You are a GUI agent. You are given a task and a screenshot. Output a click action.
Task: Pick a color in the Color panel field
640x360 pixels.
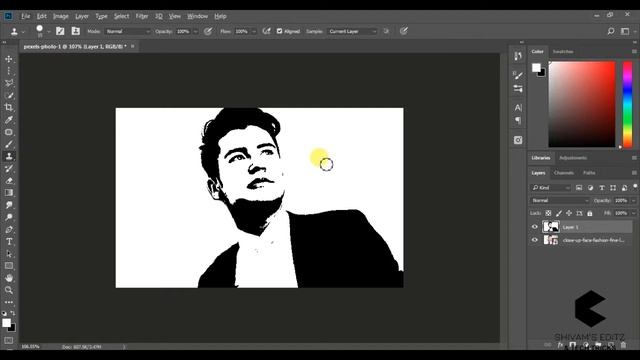pos(582,104)
